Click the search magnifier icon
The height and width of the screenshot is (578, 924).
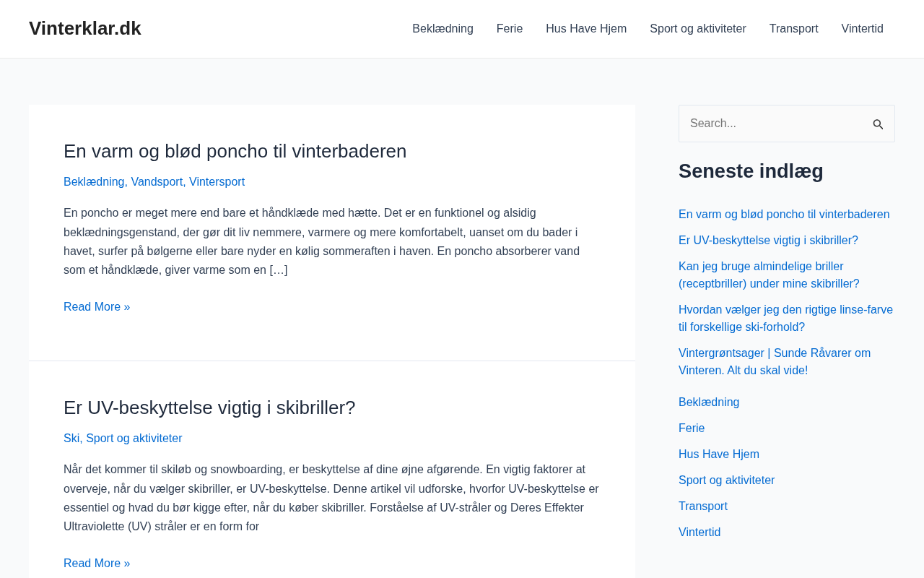tap(878, 124)
